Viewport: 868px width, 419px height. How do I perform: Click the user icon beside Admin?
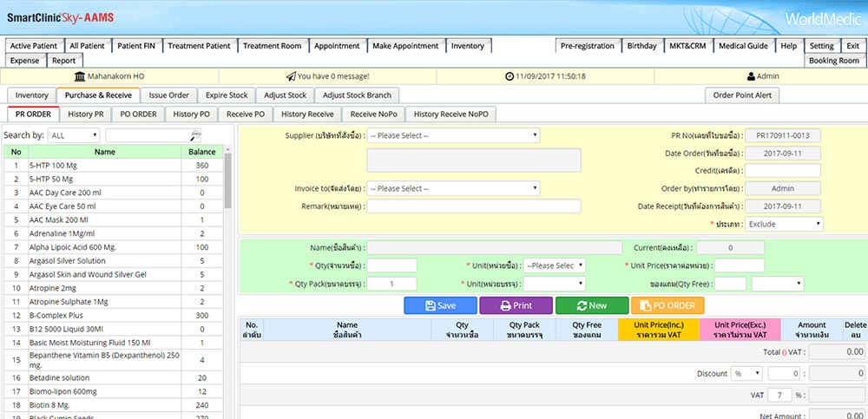click(x=751, y=76)
